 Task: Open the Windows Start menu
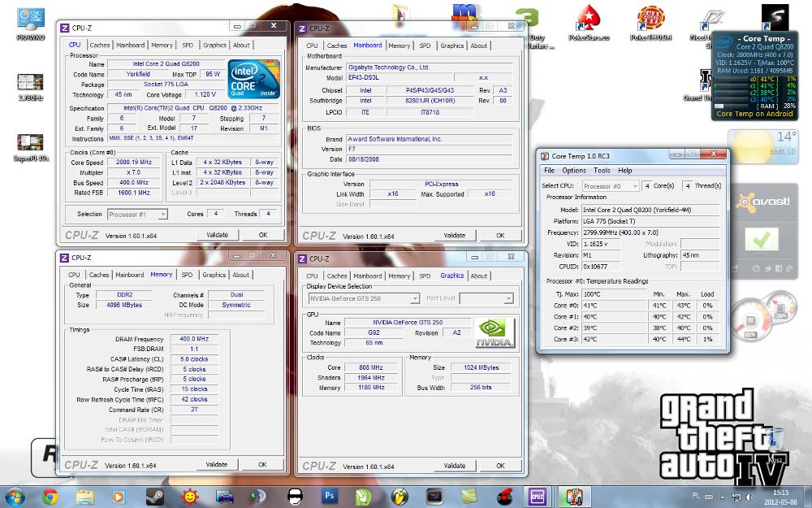[x=15, y=497]
